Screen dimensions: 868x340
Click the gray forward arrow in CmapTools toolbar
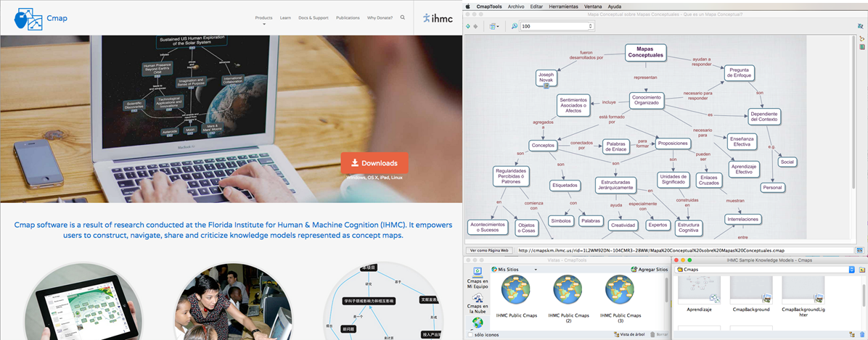(x=475, y=26)
